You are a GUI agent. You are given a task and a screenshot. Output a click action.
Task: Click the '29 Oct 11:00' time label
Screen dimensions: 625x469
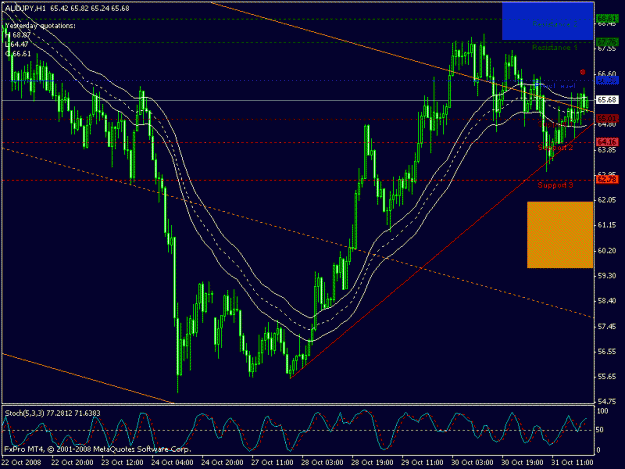422,462
